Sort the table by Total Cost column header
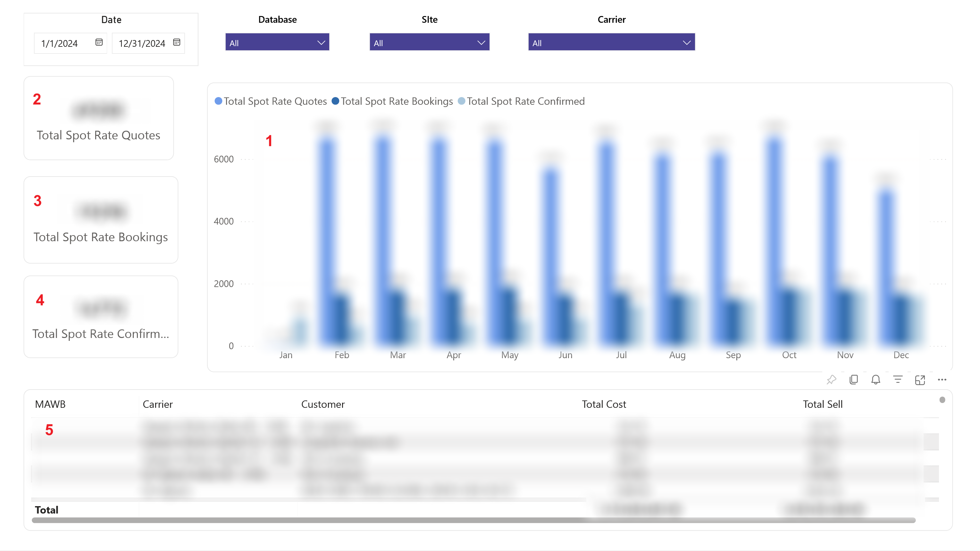Screen dimensions: 980x551 (x=604, y=404)
